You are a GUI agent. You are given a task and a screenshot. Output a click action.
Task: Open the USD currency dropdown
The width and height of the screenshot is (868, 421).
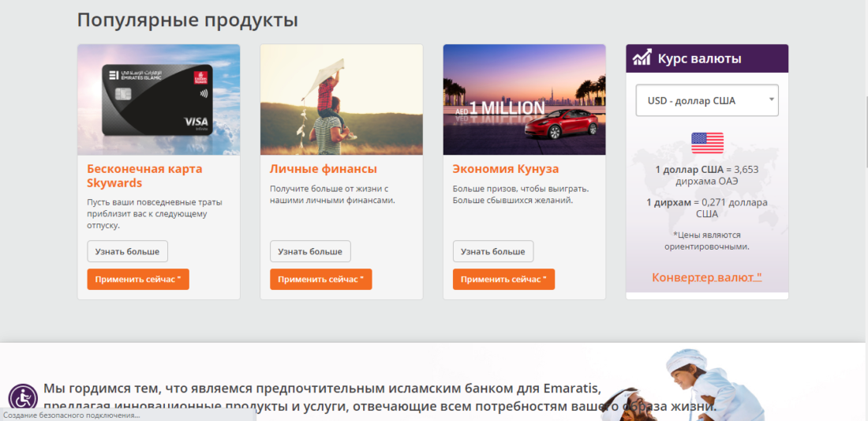point(707,100)
